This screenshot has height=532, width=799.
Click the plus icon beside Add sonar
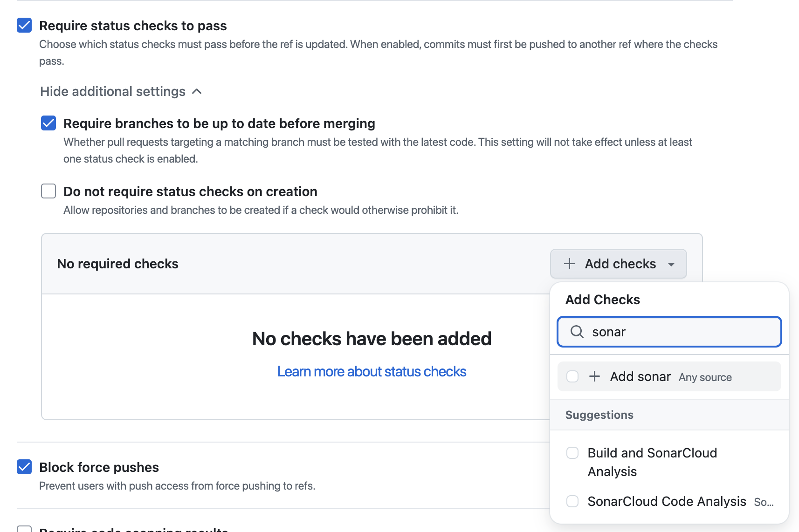pos(594,376)
